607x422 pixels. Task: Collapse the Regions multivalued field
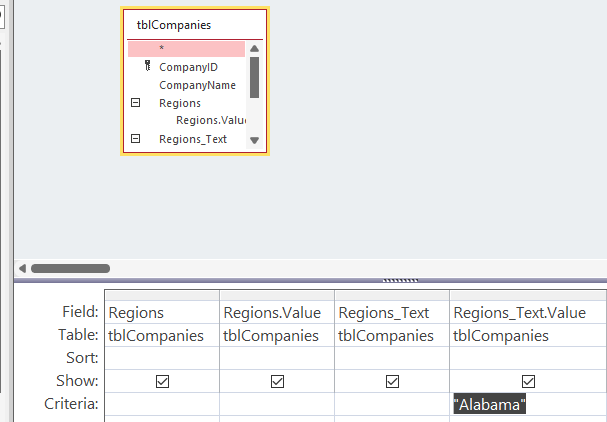(135, 103)
